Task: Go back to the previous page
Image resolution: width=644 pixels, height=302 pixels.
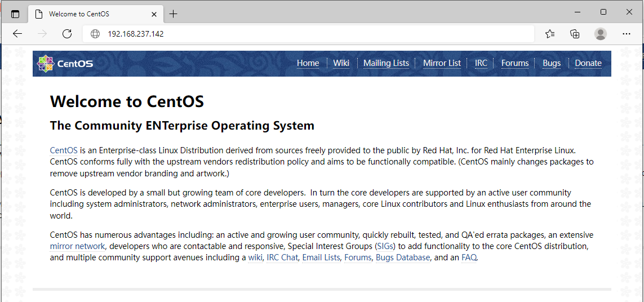Action: (17, 34)
